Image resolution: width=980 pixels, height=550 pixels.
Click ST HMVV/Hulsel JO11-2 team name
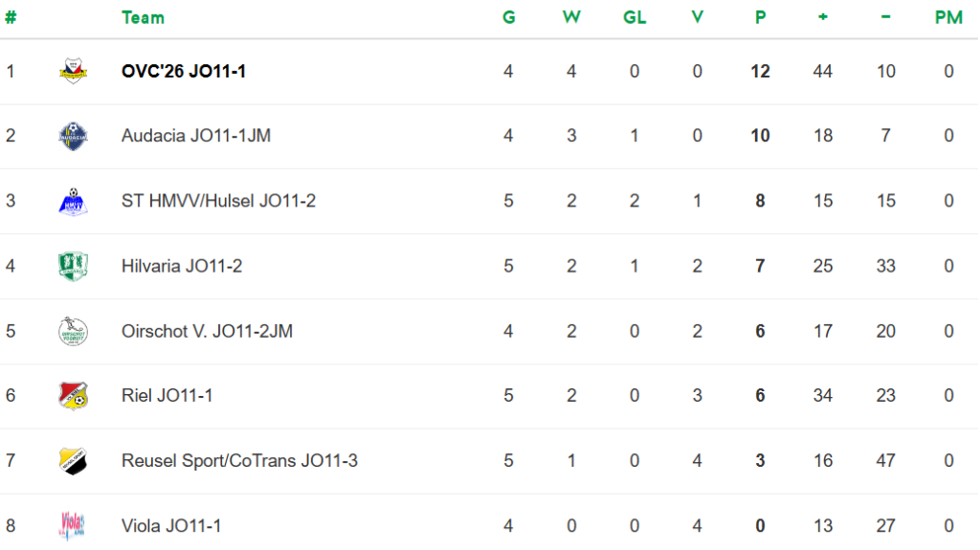click(x=218, y=201)
